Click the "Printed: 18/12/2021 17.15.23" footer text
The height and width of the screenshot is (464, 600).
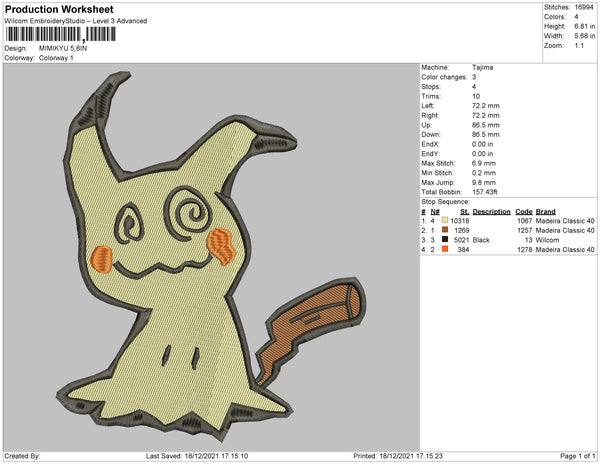click(398, 456)
